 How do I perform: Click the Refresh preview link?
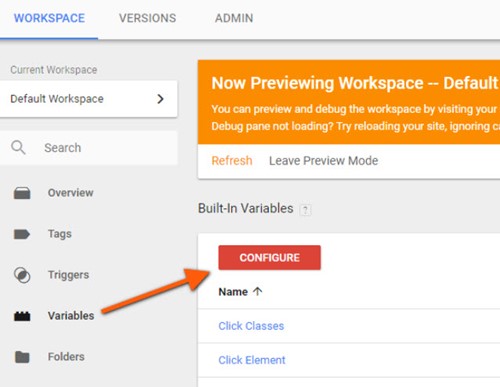[232, 161]
